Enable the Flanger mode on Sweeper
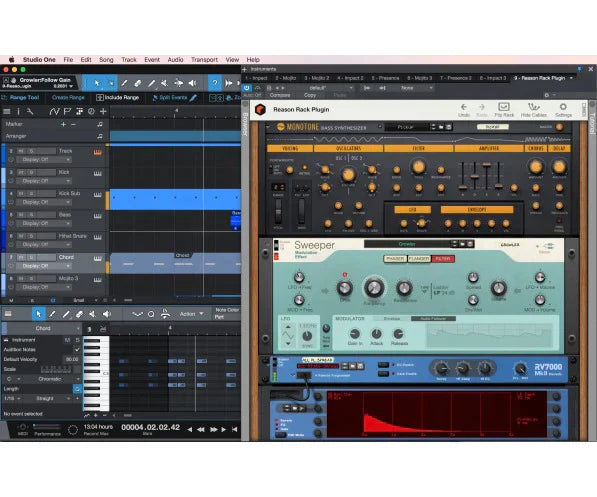Image resolution: width=597 pixels, height=497 pixels. click(x=419, y=259)
